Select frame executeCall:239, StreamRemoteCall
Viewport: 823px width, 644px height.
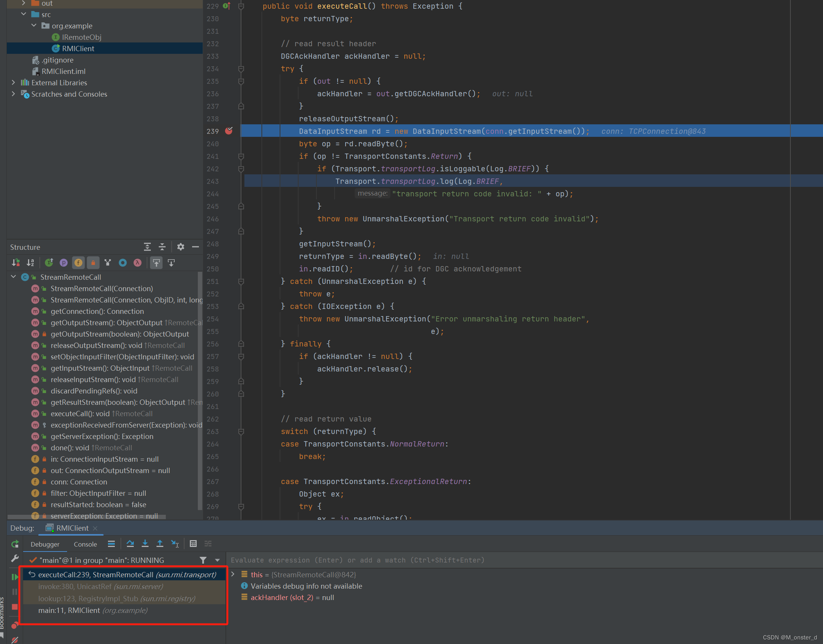[124, 574]
